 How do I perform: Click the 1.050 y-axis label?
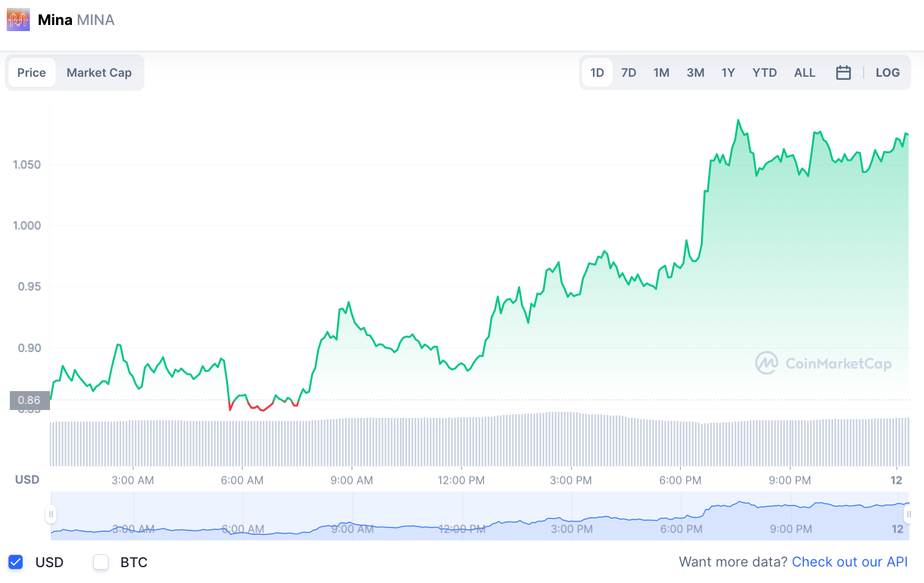click(27, 164)
